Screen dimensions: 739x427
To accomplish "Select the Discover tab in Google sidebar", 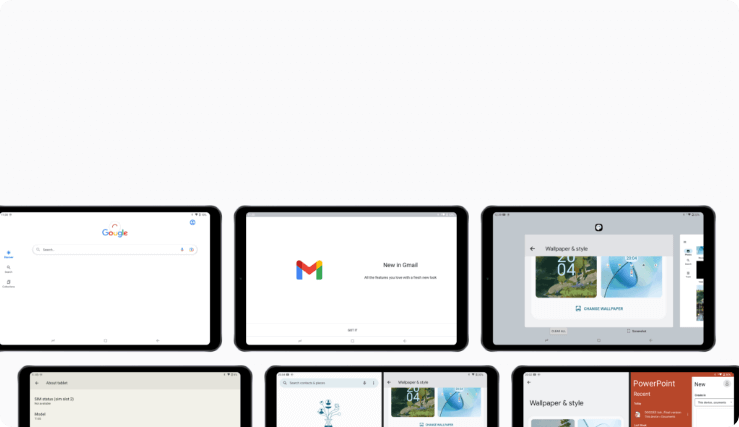I will (x=8, y=255).
